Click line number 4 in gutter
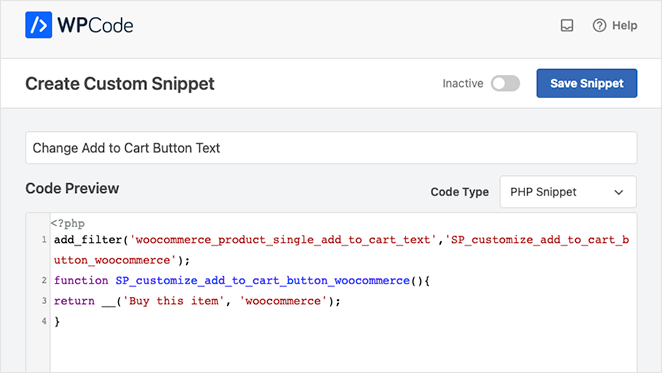 click(44, 321)
